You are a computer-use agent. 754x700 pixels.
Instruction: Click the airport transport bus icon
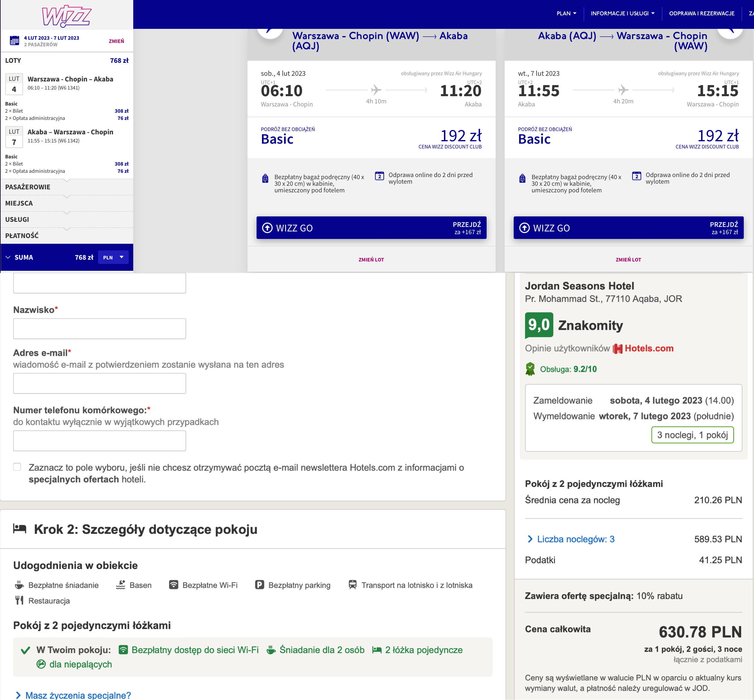pos(352,585)
